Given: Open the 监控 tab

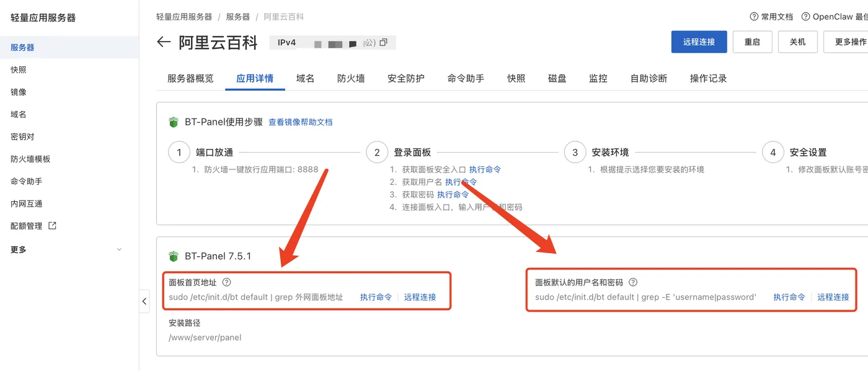Looking at the screenshot, I should click(x=598, y=79).
